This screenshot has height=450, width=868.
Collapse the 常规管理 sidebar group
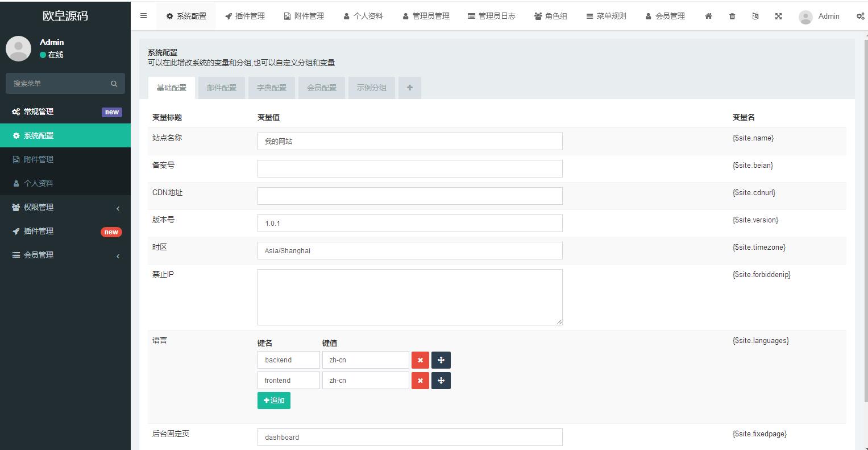65,112
